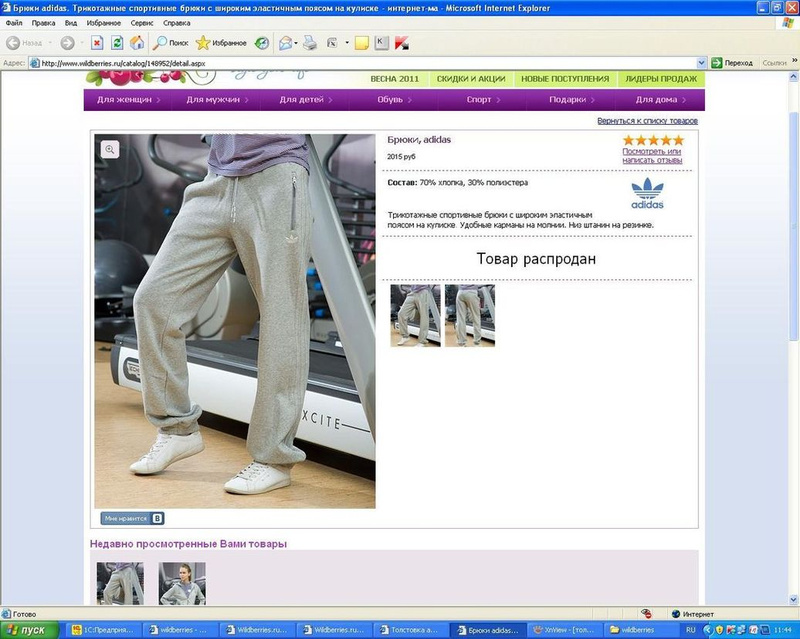800x639 pixels.
Task: Open Favorites (Избранное) star button
Action: pos(221,43)
